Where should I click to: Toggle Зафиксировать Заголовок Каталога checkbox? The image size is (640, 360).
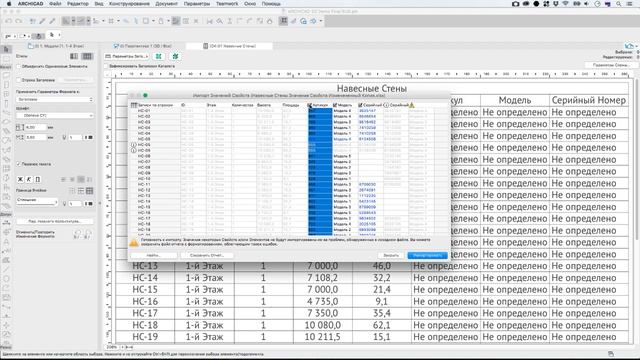(x=106, y=66)
